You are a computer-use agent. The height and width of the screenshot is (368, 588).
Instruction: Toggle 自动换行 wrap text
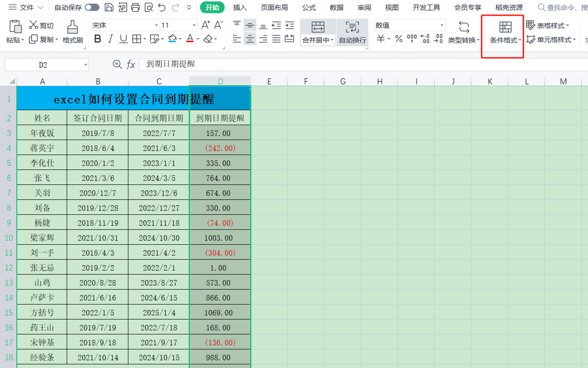(x=352, y=32)
